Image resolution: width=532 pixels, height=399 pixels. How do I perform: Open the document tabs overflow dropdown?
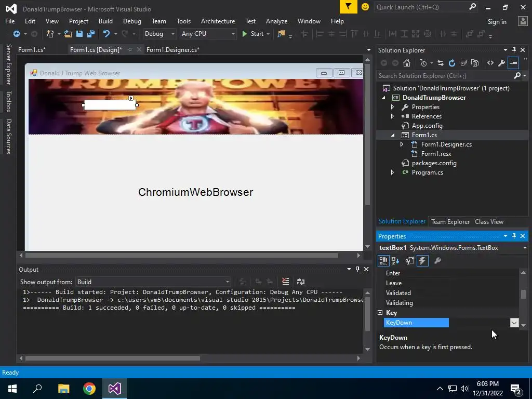click(x=369, y=50)
